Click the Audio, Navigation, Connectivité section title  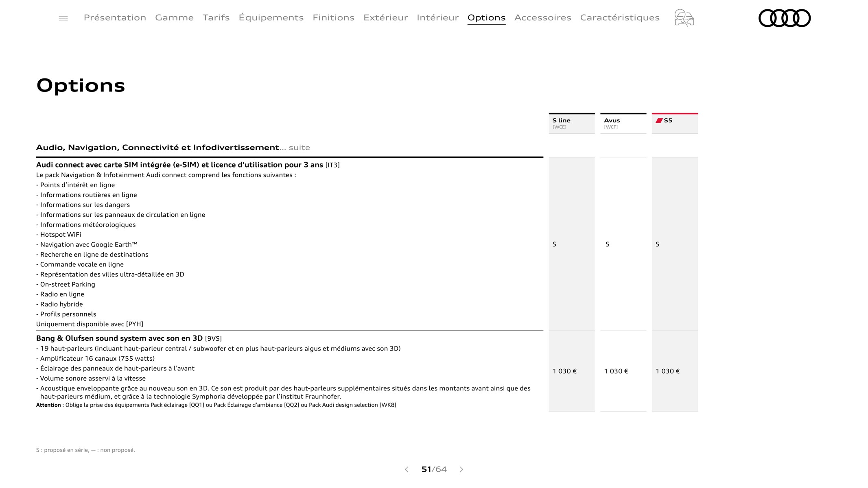173,147
